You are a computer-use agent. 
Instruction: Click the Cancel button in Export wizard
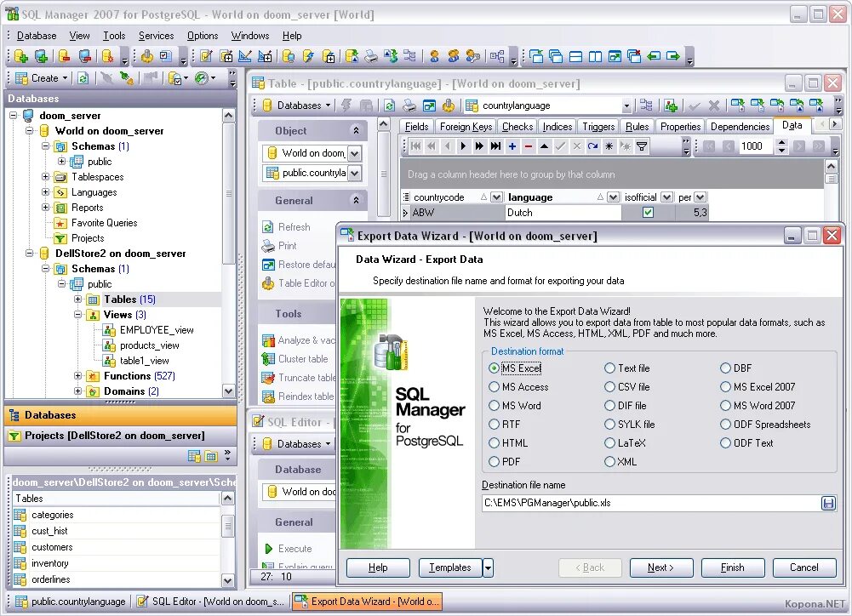point(804,568)
